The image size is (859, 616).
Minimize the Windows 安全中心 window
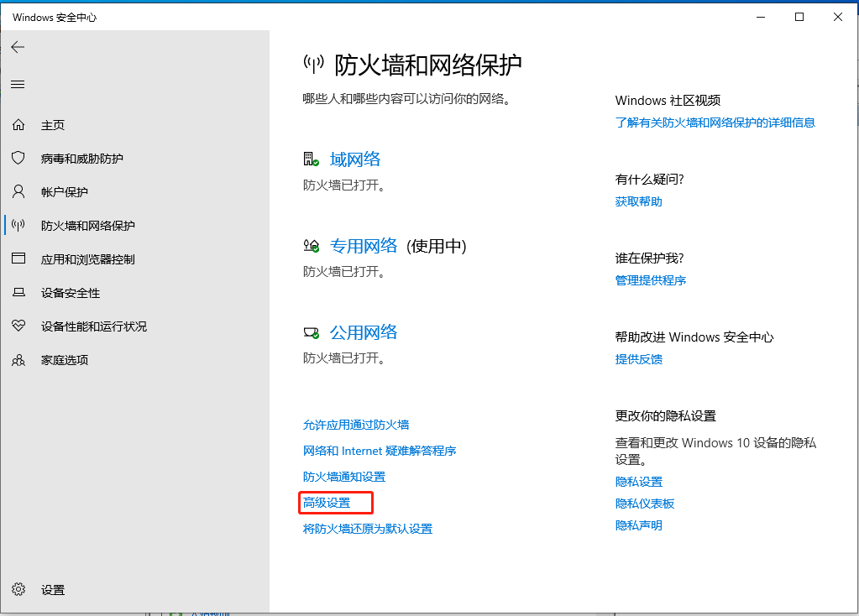point(761,17)
